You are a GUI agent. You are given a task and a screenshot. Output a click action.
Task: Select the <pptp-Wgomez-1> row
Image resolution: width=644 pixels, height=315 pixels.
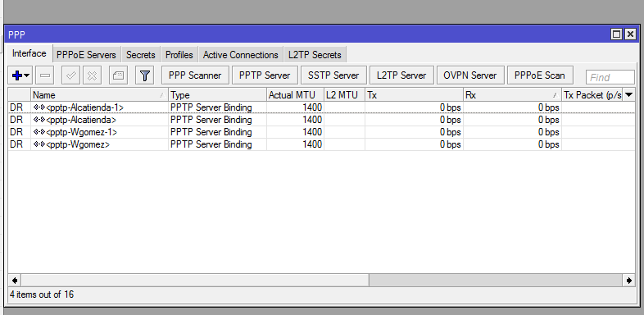[321, 132]
